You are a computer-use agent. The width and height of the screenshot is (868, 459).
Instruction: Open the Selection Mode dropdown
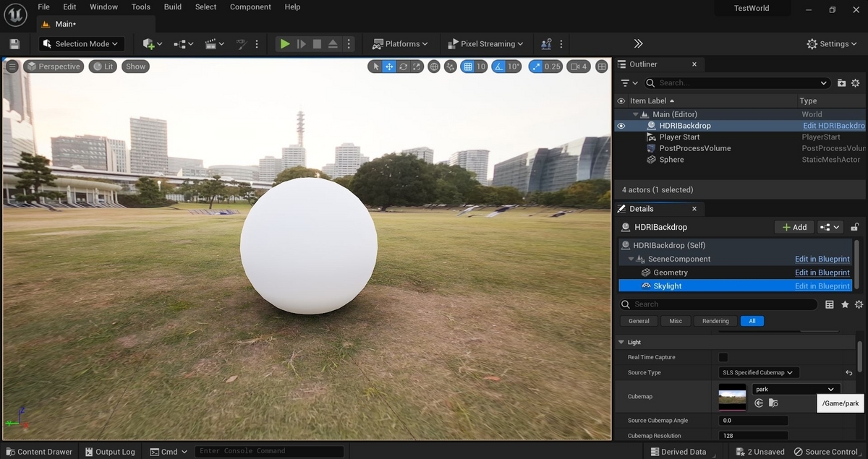tap(82, 44)
